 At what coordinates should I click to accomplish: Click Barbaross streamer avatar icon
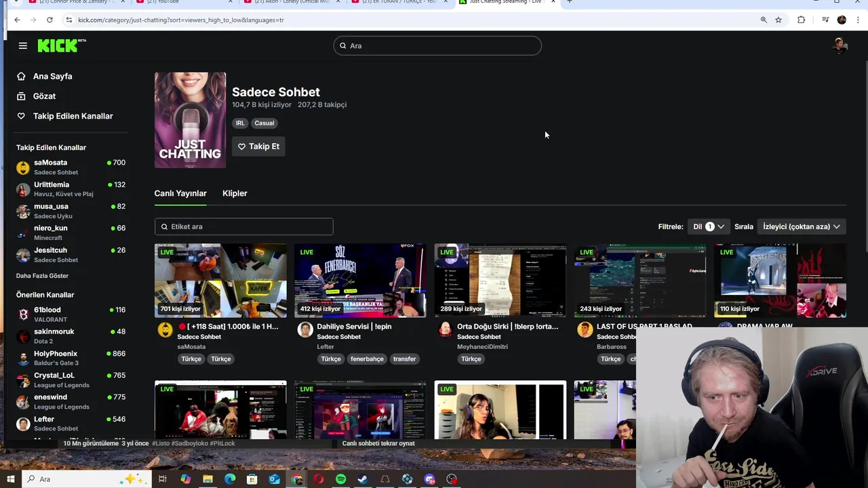(x=585, y=329)
